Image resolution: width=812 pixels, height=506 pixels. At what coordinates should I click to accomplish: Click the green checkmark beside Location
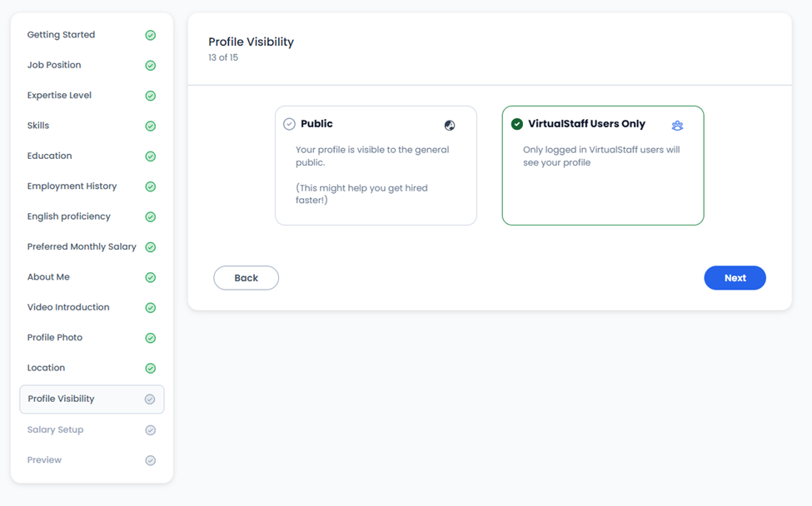[x=150, y=369]
